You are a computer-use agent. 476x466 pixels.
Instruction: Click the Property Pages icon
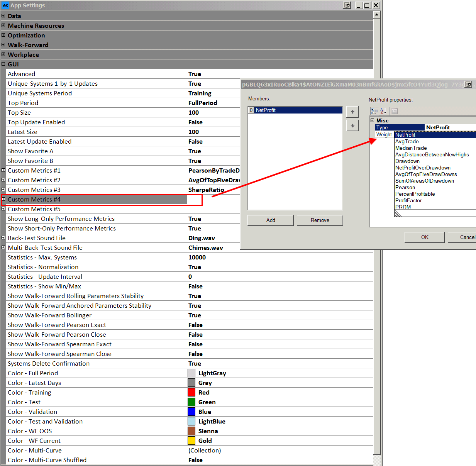coord(394,111)
